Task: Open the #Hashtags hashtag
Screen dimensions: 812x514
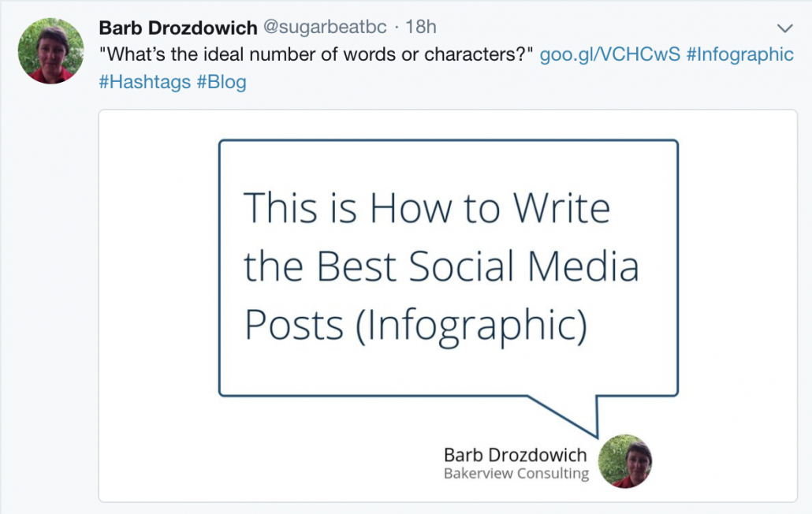Action: click(144, 82)
